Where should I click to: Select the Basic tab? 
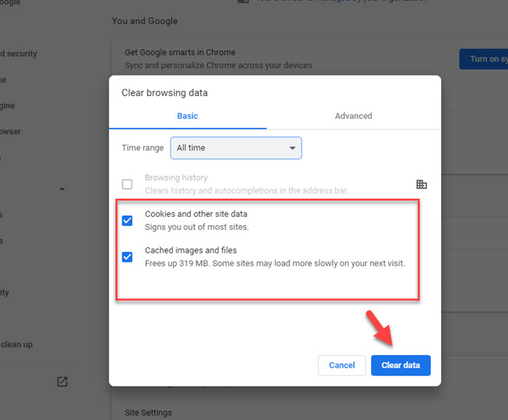pos(188,116)
